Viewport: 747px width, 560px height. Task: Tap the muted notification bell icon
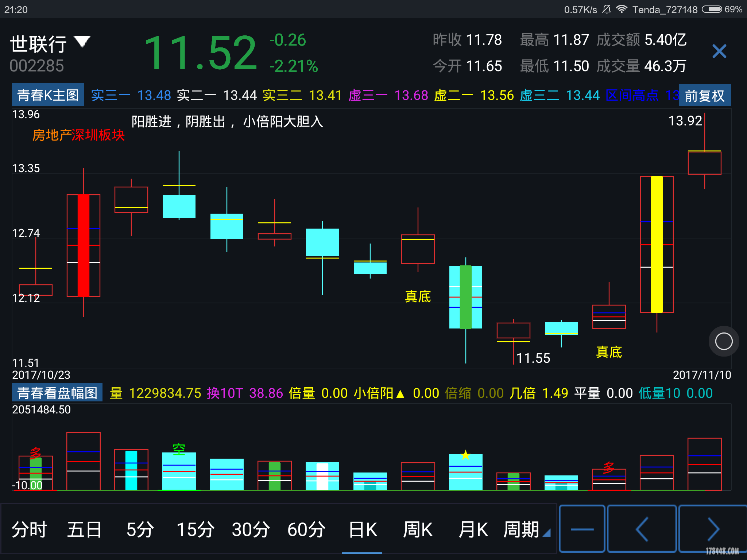tap(606, 9)
